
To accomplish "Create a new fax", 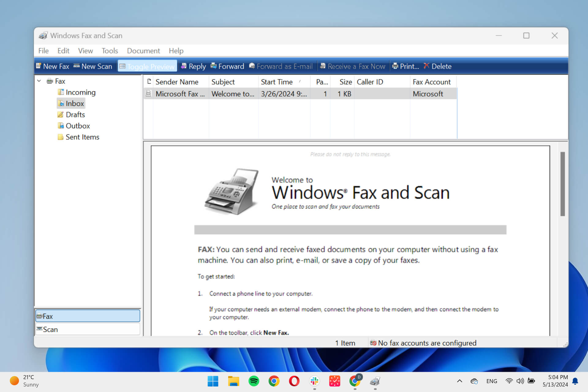I will [x=52, y=66].
